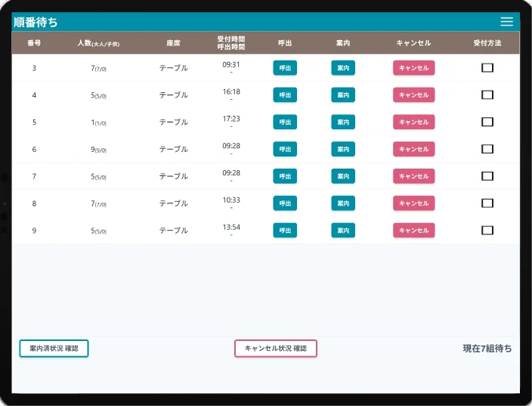
Task: Open キャンセル状況 確認 status view
Action: tap(276, 349)
